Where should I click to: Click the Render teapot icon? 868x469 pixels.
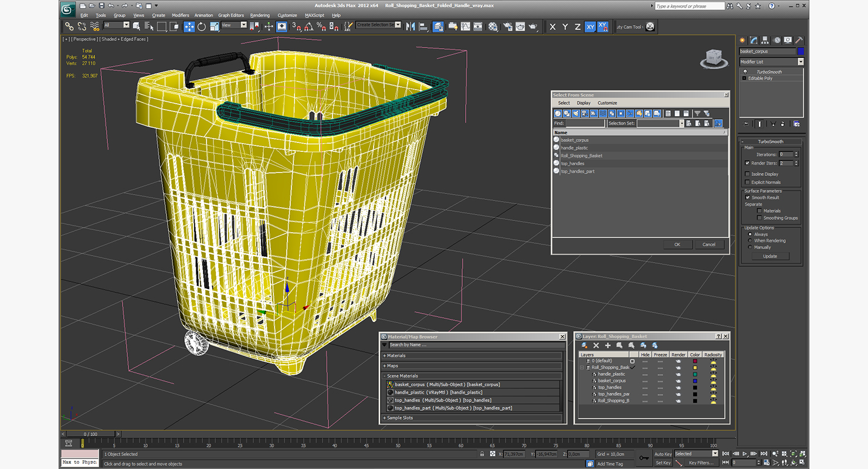[533, 26]
